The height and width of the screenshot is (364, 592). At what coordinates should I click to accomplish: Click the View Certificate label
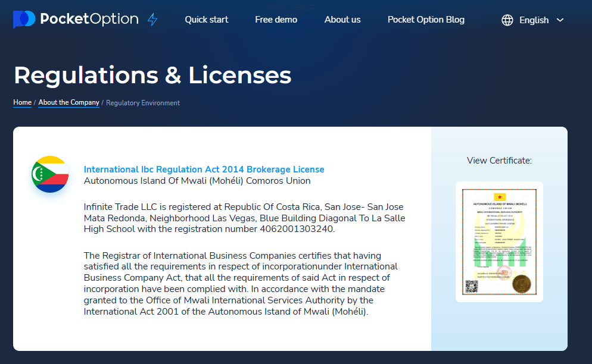pos(499,161)
